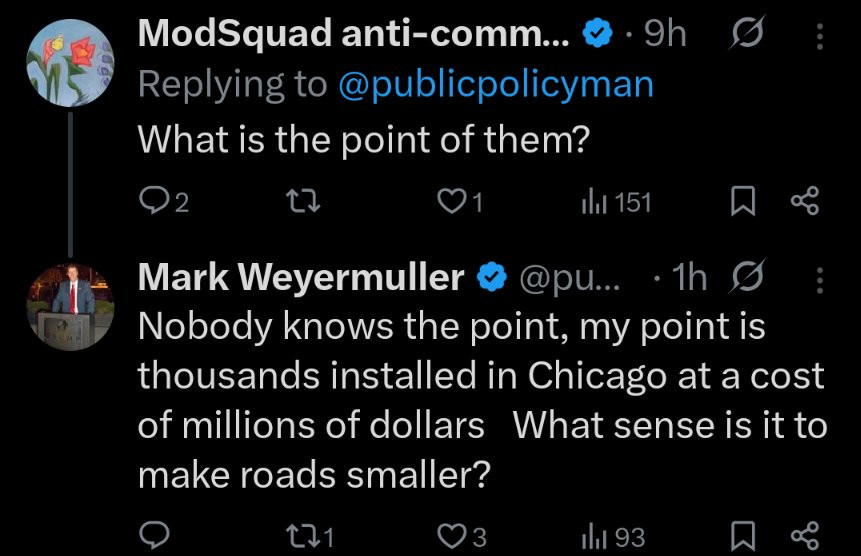
Task: Retweet the ModSquad reply
Action: (299, 203)
